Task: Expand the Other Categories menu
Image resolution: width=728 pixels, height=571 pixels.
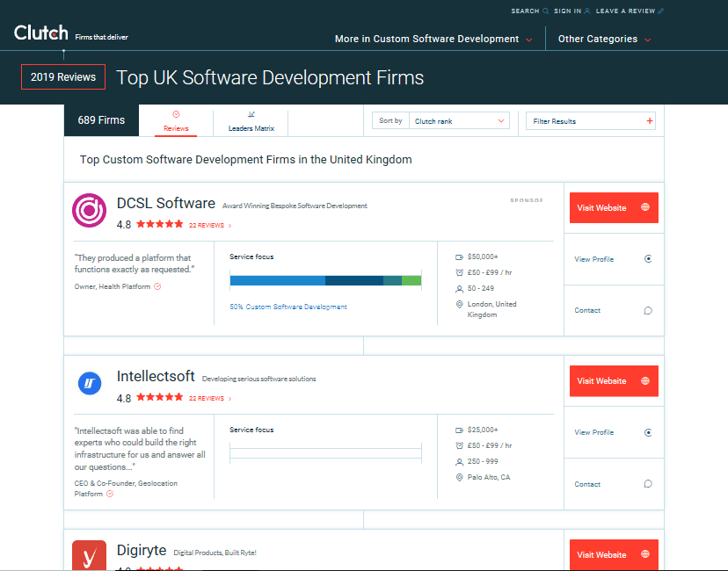Action: (604, 40)
